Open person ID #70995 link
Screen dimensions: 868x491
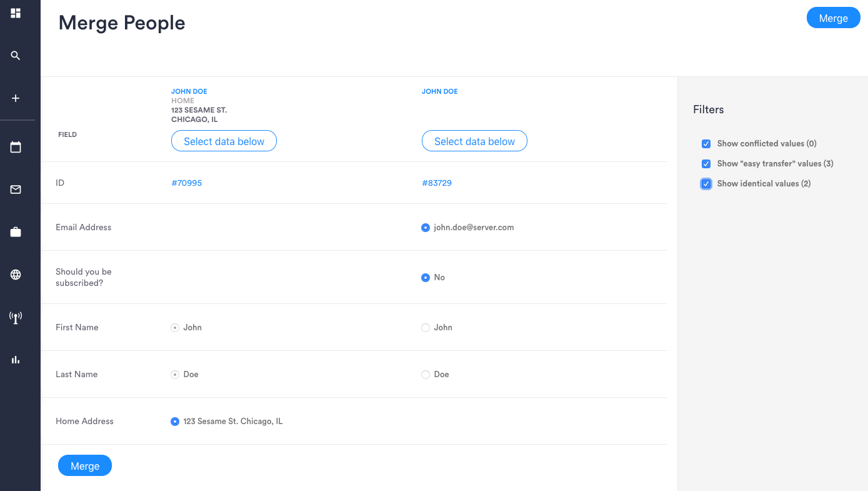pyautogui.click(x=187, y=183)
